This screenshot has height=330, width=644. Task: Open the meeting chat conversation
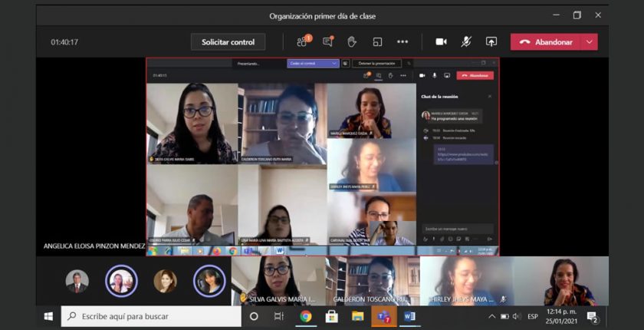(x=328, y=41)
